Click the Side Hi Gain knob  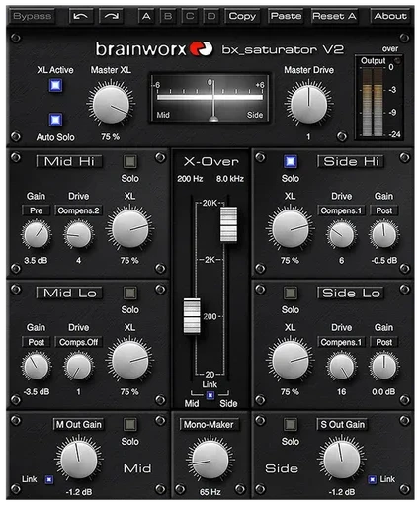(x=383, y=235)
